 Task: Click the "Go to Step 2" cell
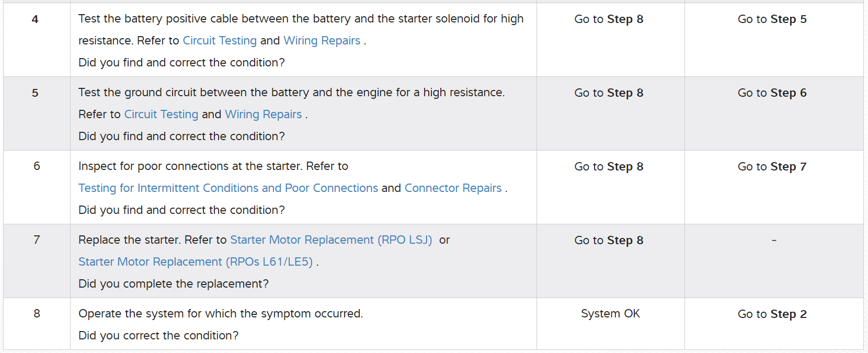pos(772,314)
